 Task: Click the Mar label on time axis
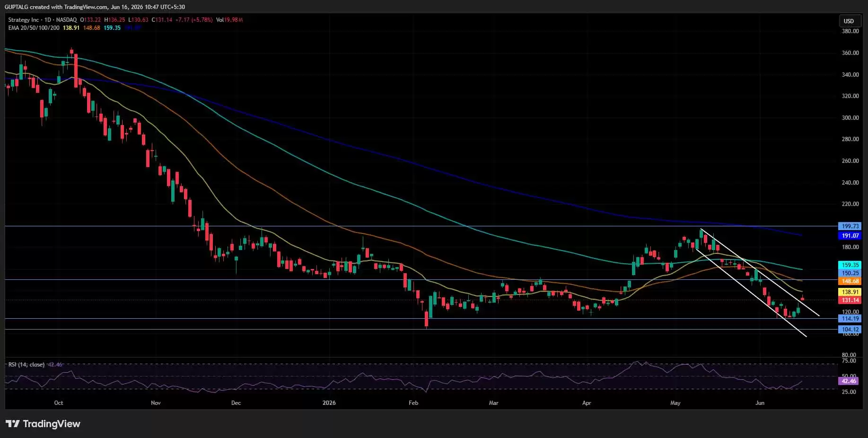(x=493, y=403)
